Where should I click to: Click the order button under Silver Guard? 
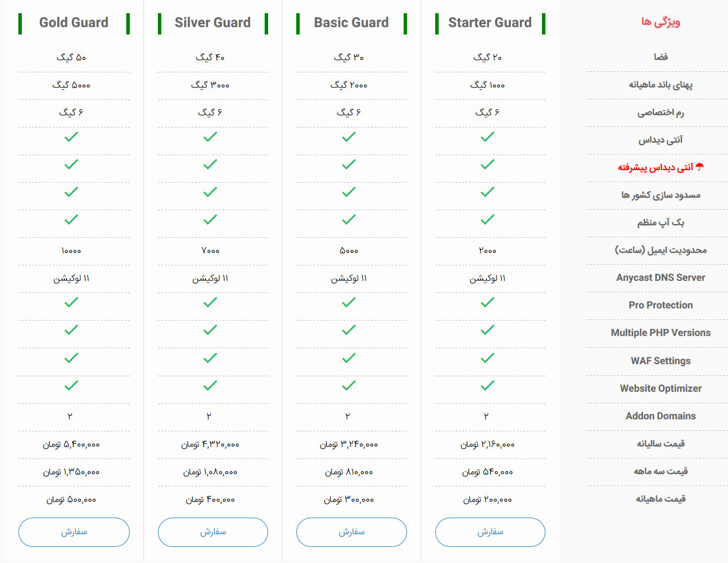click(x=212, y=532)
